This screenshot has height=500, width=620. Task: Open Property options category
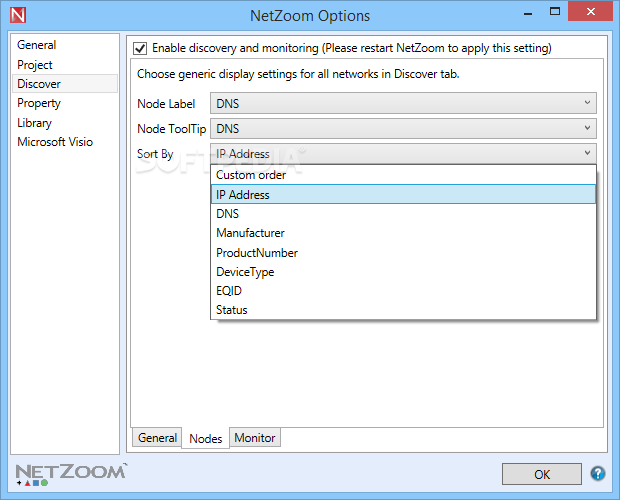click(x=65, y=103)
